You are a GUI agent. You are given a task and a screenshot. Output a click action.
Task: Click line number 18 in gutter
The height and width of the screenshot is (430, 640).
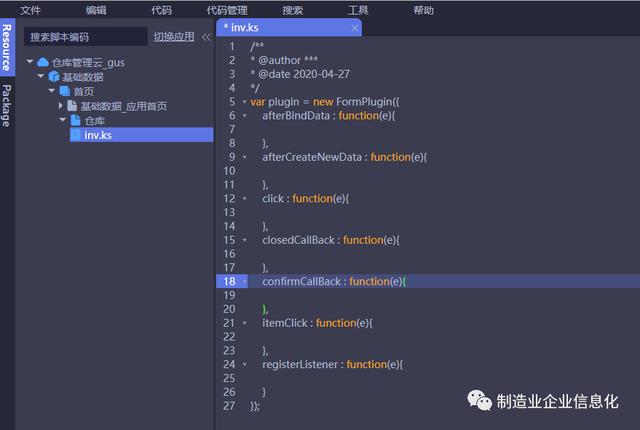pyautogui.click(x=229, y=281)
